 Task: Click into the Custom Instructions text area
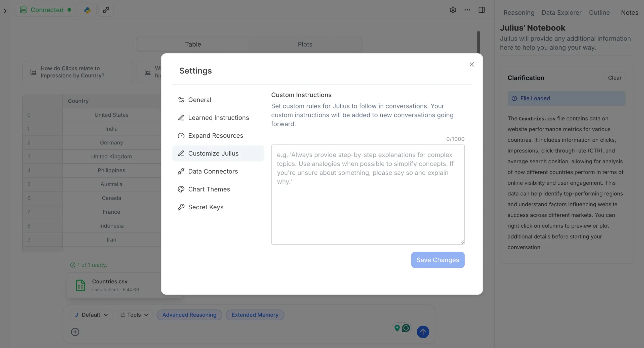368,194
